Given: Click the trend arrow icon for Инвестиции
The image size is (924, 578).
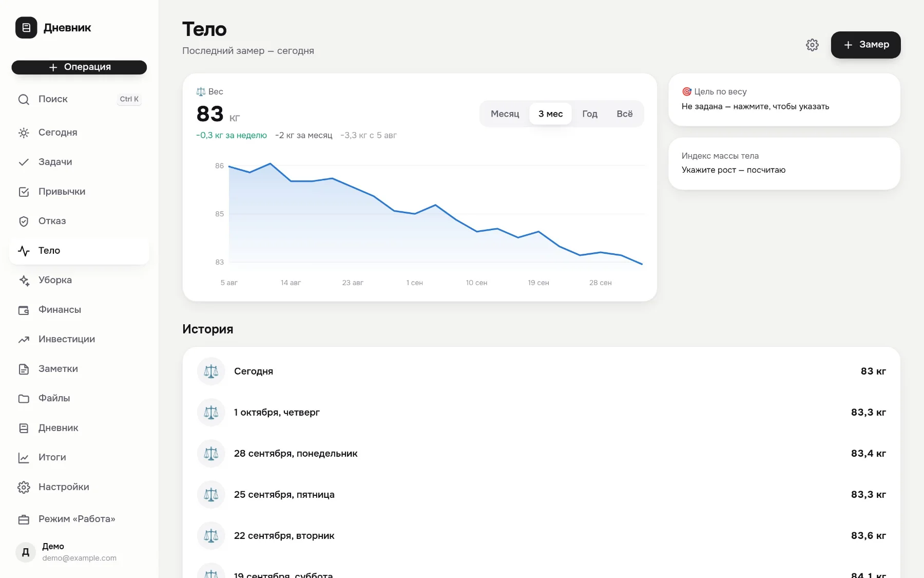Looking at the screenshot, I should coord(24,339).
